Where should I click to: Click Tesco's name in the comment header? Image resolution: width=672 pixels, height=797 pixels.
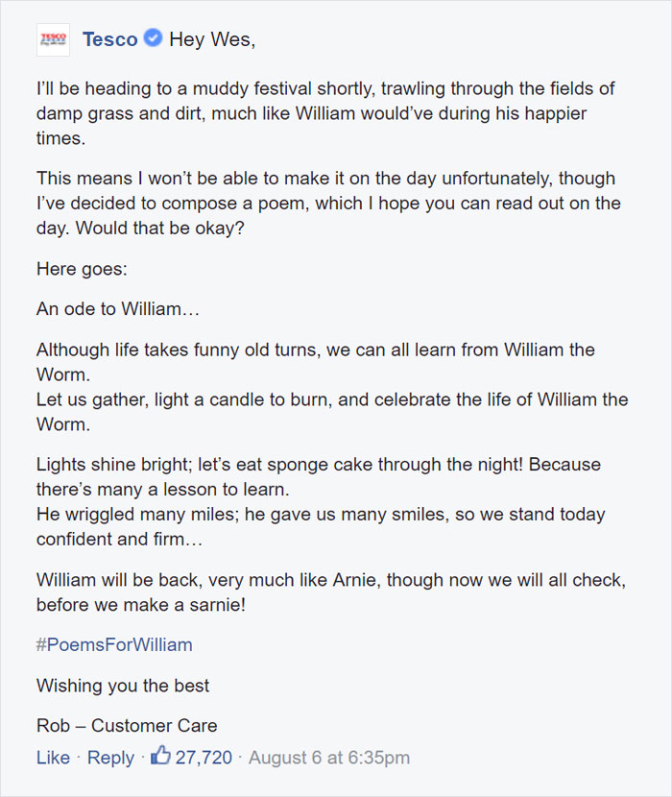pyautogui.click(x=108, y=39)
